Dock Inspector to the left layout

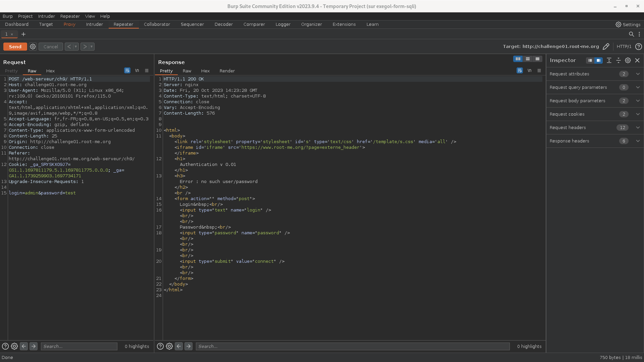590,60
